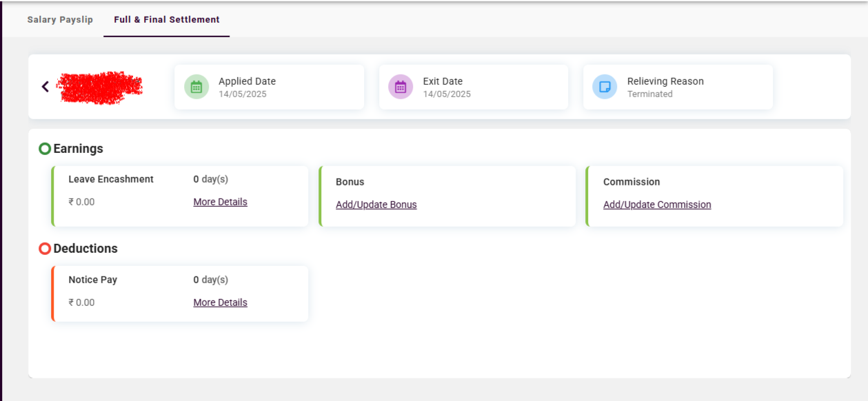Switch to the Salary Payslip tab

tap(60, 19)
